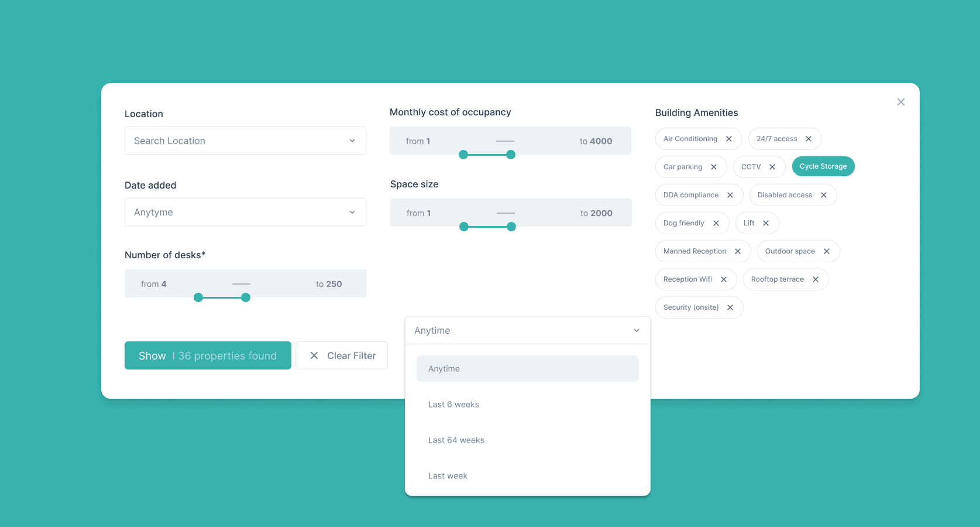Click Space size slider right handle
This screenshot has height=527, width=980.
point(511,227)
